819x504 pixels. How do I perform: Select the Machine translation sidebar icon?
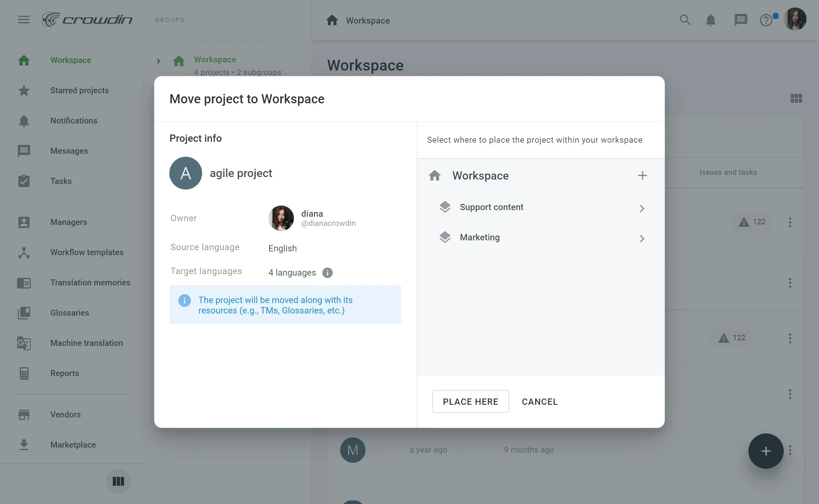[x=24, y=343]
